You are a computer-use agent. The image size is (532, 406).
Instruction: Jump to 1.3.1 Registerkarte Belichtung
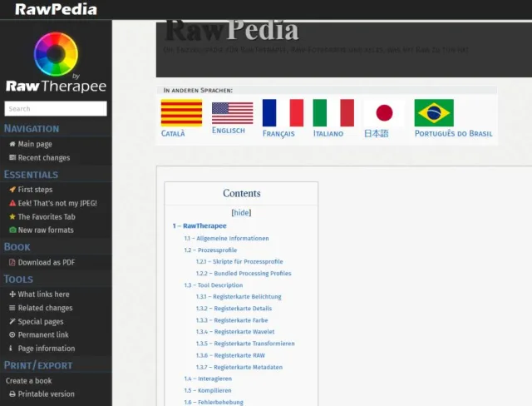[239, 297]
